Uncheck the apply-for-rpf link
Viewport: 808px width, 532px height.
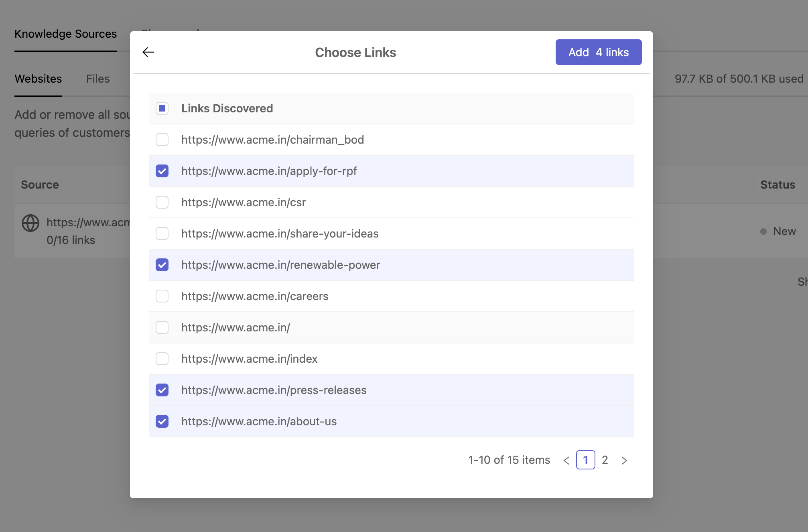click(x=162, y=171)
